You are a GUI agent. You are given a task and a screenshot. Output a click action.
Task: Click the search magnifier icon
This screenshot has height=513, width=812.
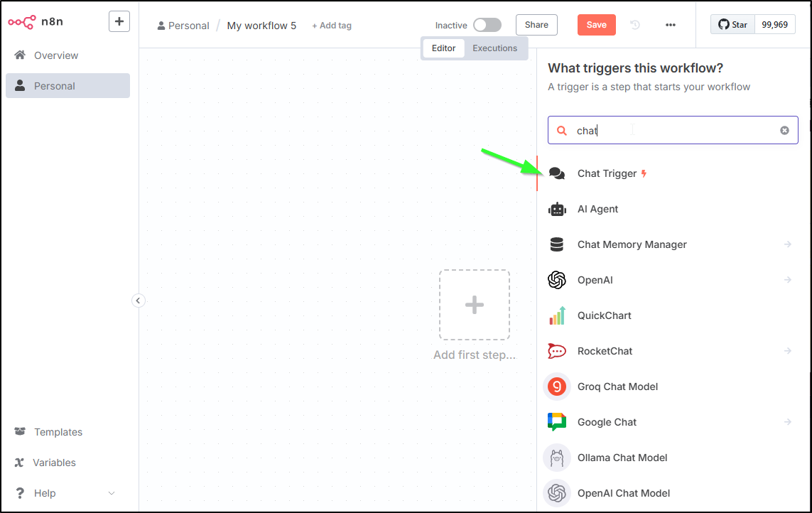pos(561,131)
